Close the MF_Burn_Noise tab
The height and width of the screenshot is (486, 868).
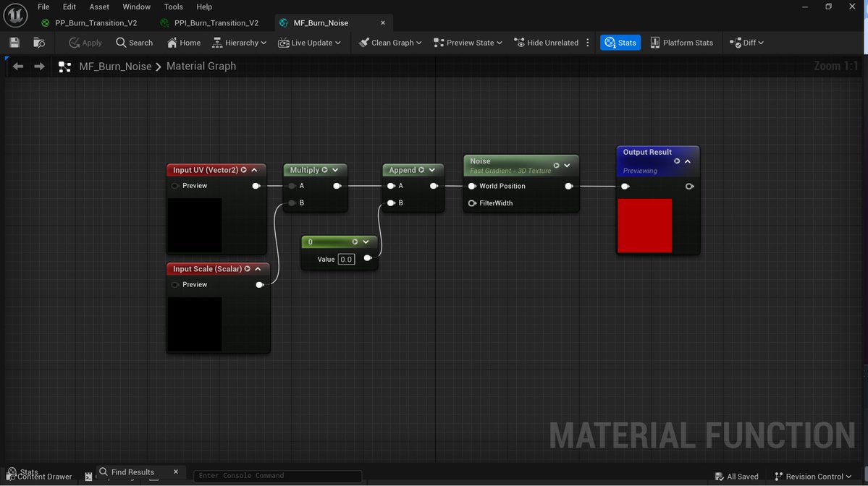coord(382,22)
